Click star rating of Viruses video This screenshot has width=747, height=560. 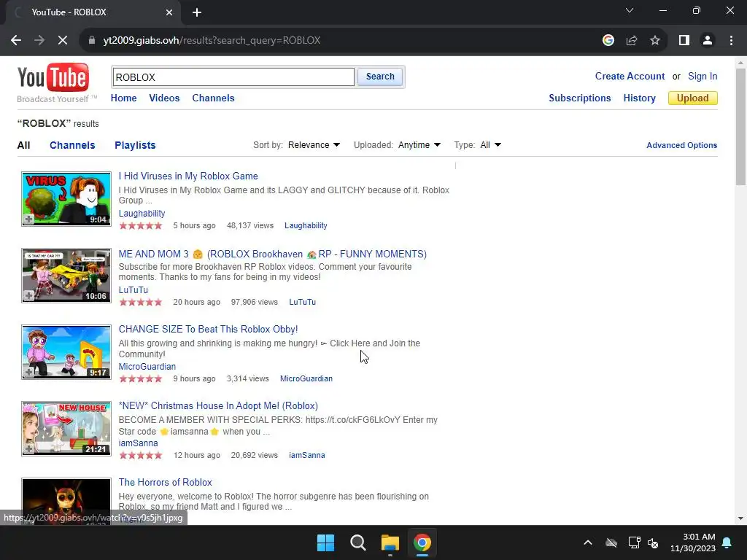coord(141,226)
